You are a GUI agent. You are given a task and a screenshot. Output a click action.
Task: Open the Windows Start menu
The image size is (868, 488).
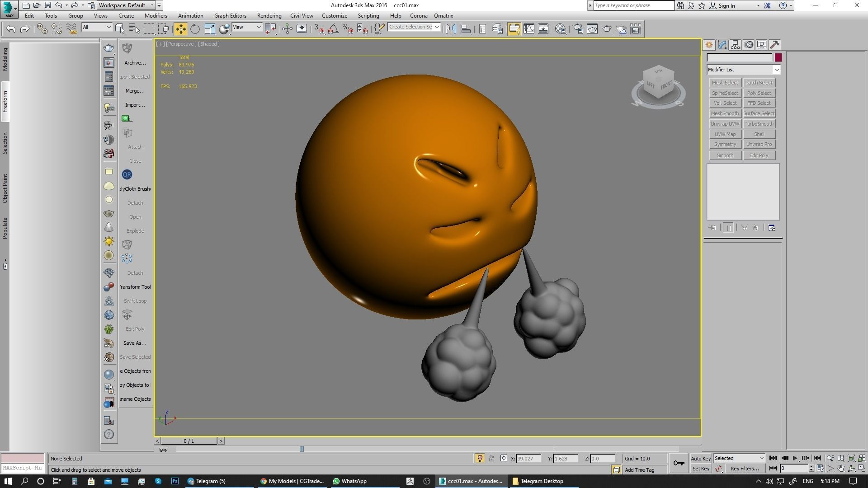click(8, 481)
